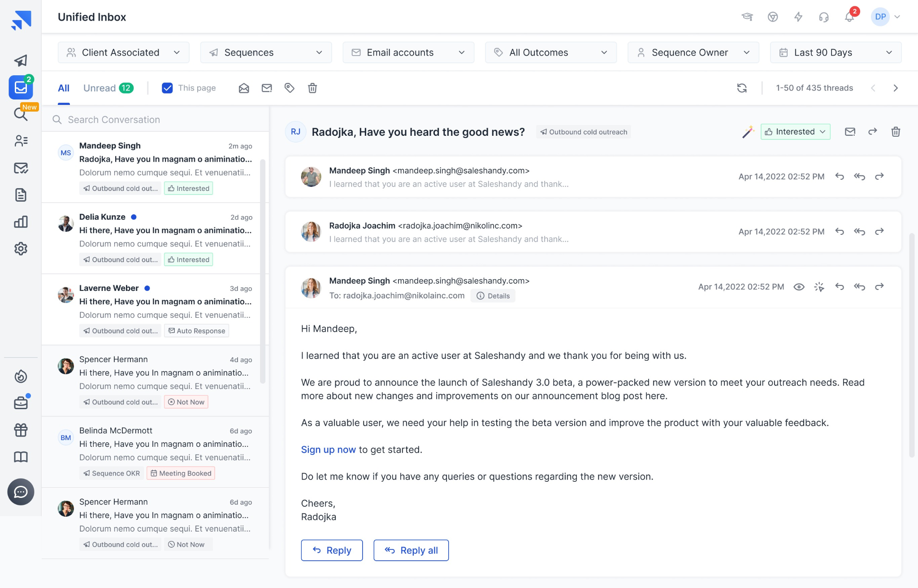Image resolution: width=918 pixels, height=588 pixels.
Task: Follow the Sign up now link
Action: click(328, 450)
